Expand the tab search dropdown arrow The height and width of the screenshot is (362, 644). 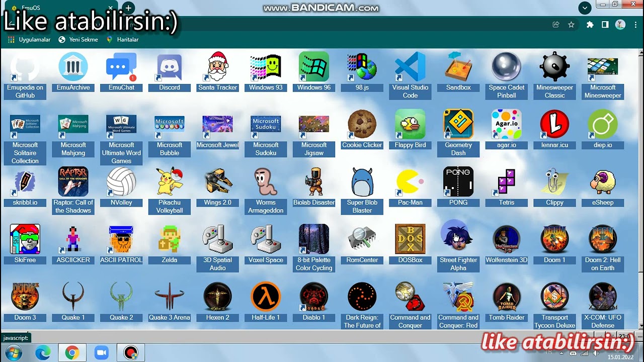tap(585, 8)
